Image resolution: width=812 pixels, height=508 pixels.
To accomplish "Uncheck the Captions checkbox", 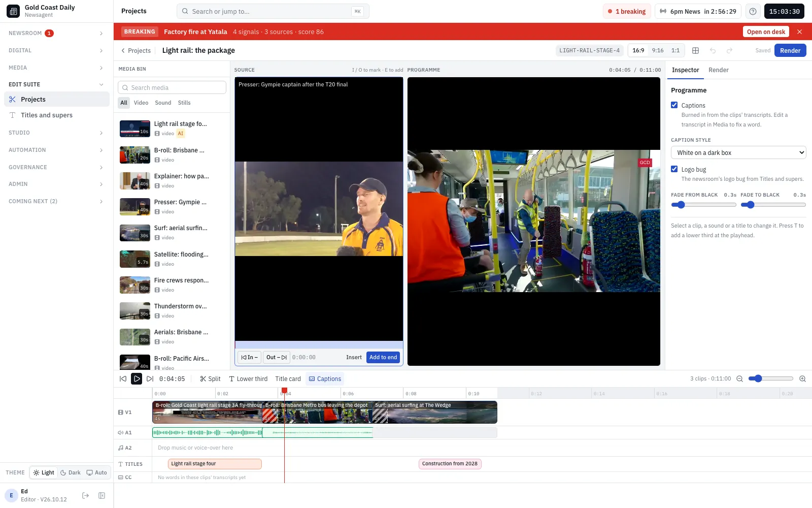I will click(x=674, y=105).
